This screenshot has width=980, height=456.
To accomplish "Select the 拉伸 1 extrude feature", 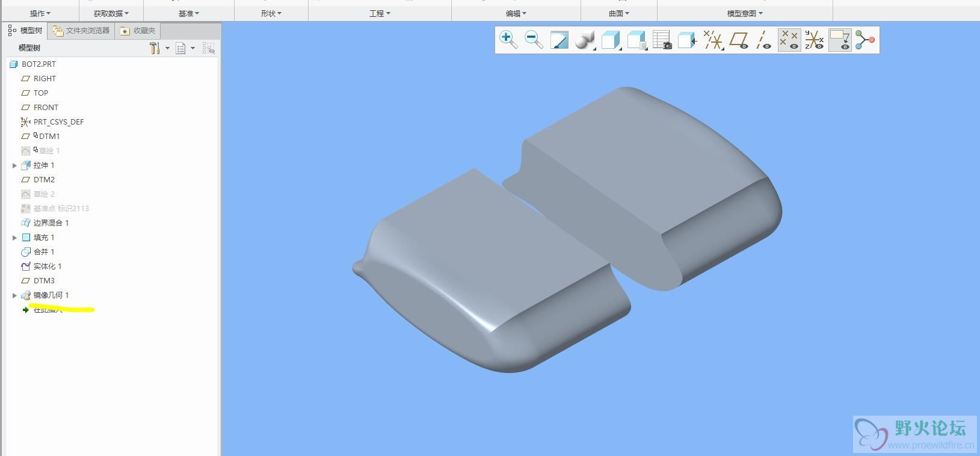I will click(44, 165).
